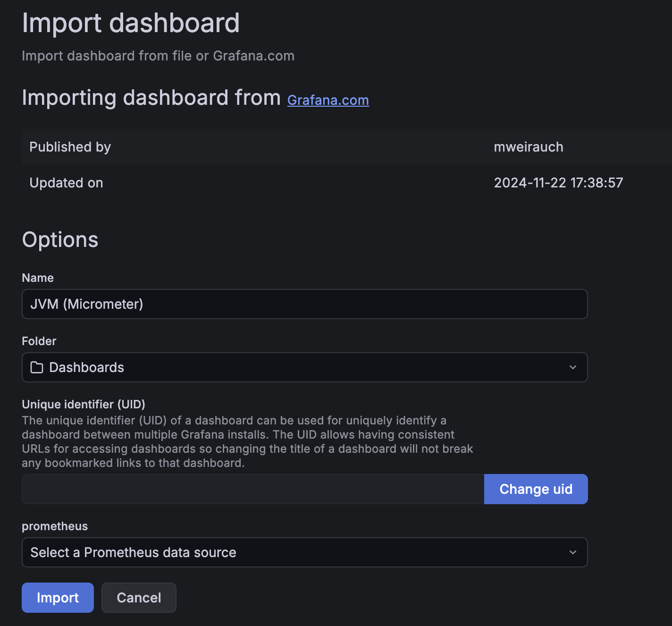Click the Cancel button
The height and width of the screenshot is (626, 672).
(139, 598)
